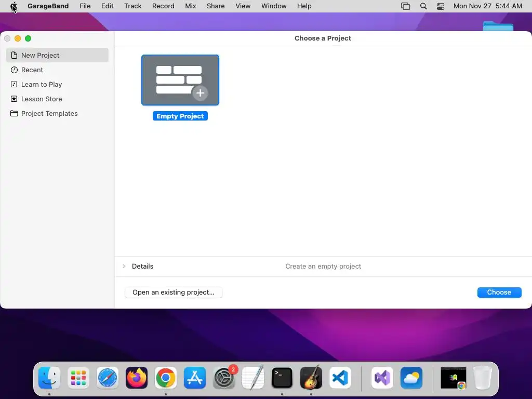The width and height of the screenshot is (532, 399).
Task: Click the Recent clock icon
Action: (x=14, y=70)
